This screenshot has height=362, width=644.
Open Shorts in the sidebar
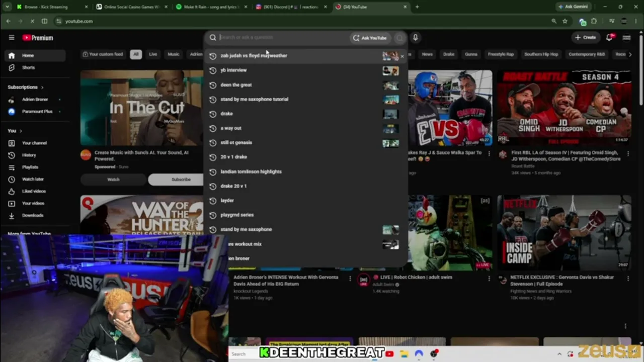(x=35, y=67)
